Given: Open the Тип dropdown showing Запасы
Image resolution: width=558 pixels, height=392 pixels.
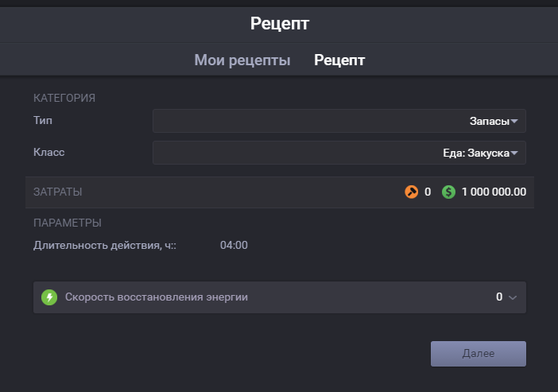Looking at the screenshot, I should pos(339,121).
